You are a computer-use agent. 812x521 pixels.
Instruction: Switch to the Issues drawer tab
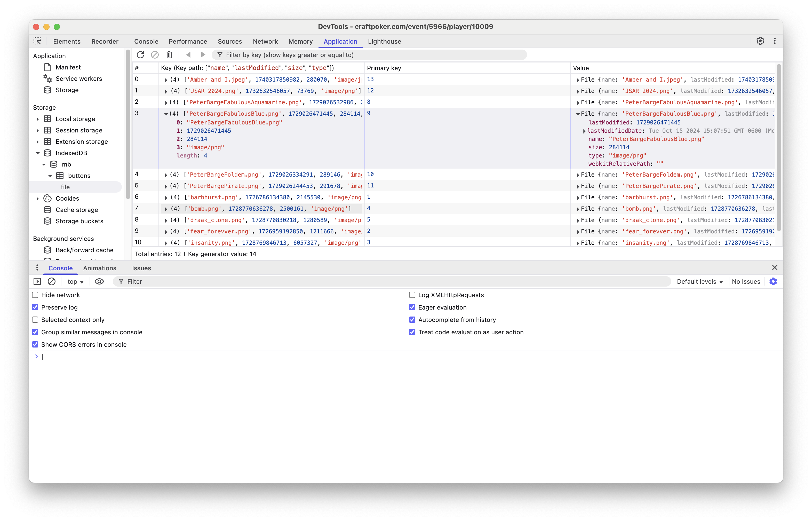tap(141, 268)
